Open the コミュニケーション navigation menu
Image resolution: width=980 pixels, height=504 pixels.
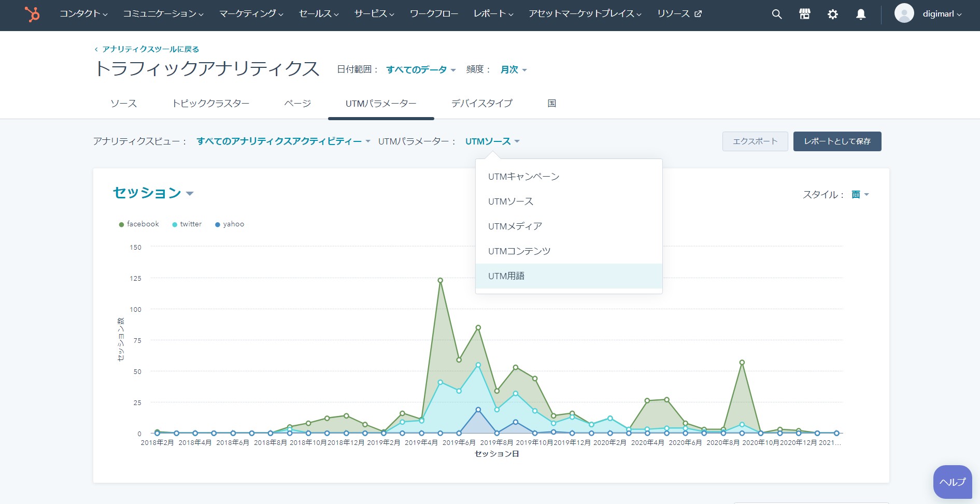(x=163, y=14)
